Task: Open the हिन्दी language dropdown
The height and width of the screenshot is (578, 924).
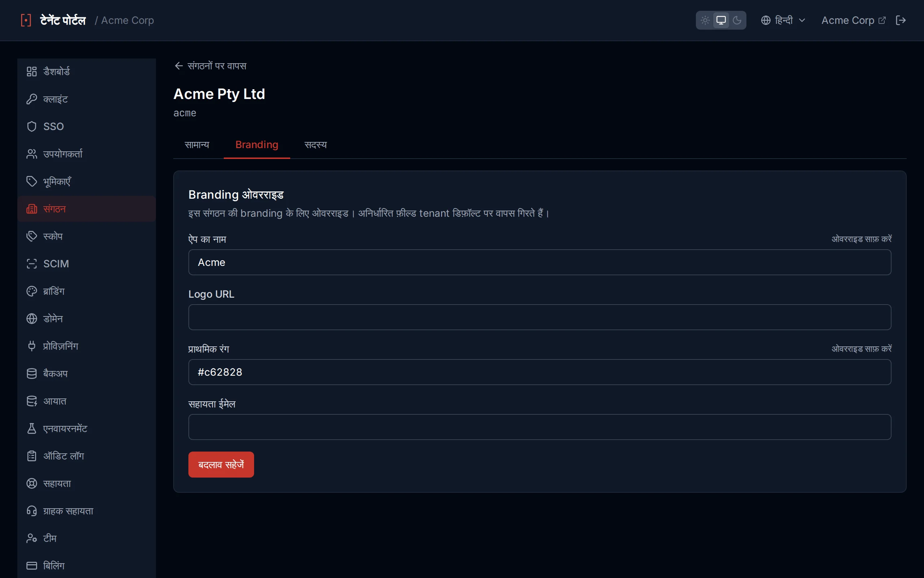Action: [783, 20]
